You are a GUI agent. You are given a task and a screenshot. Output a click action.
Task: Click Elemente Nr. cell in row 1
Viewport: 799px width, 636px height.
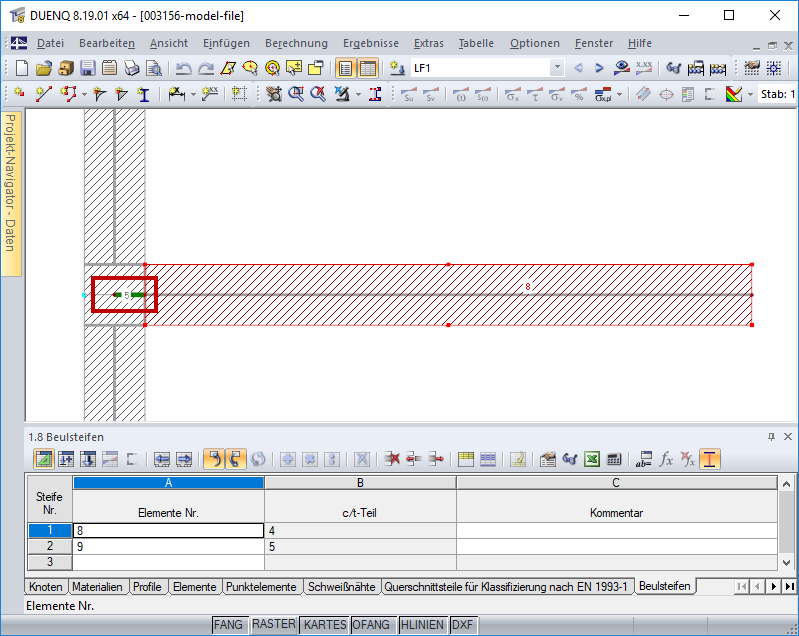[x=169, y=531]
